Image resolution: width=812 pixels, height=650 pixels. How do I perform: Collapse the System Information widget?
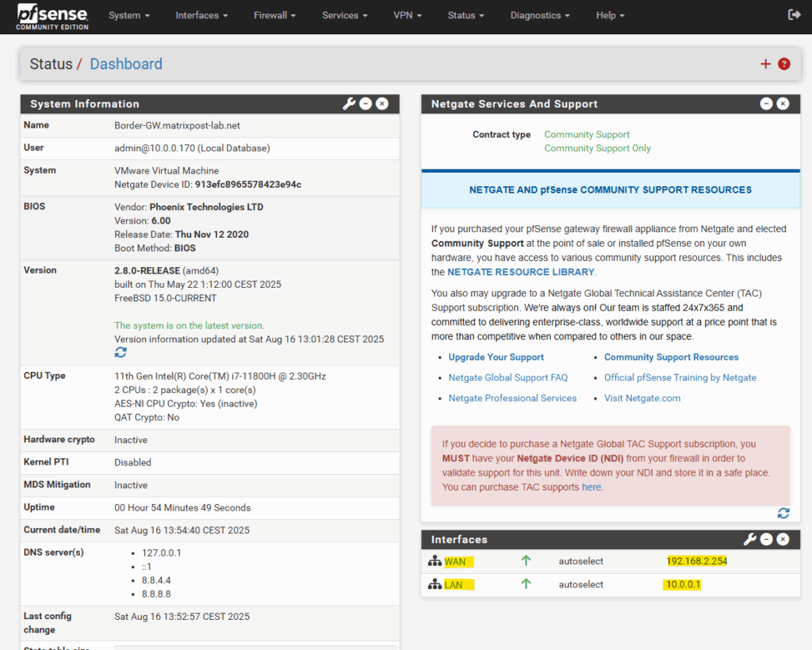click(366, 104)
